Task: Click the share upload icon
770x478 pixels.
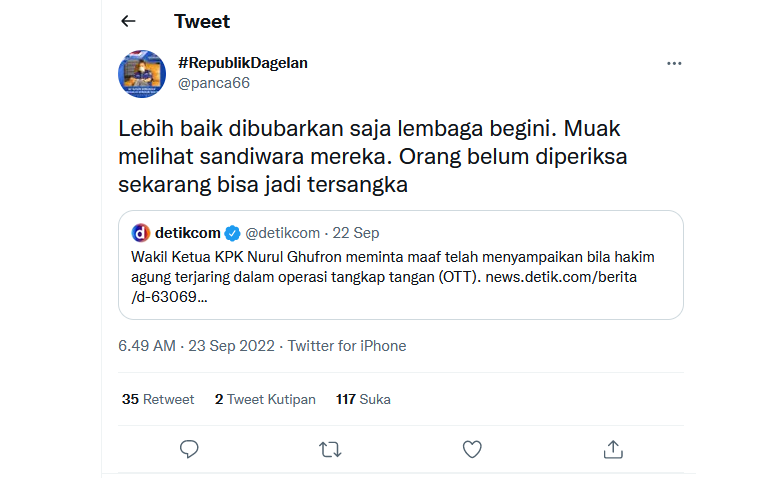Action: point(614,449)
